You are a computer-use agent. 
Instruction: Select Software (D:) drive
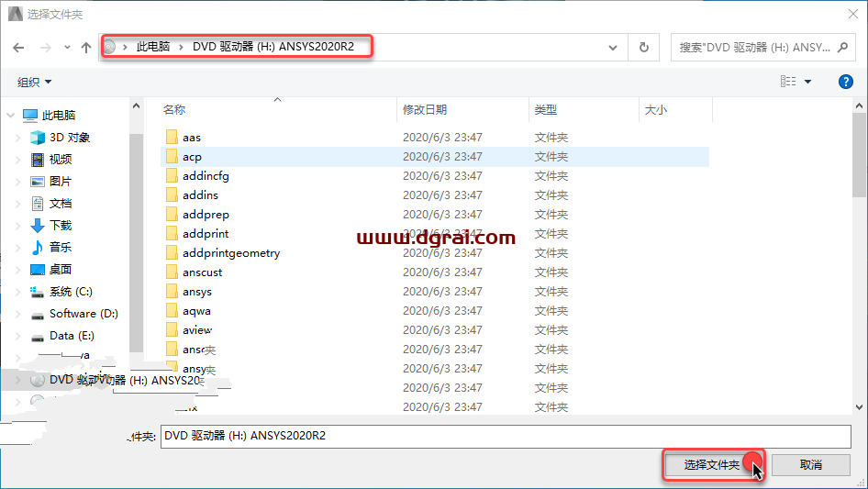tap(83, 314)
